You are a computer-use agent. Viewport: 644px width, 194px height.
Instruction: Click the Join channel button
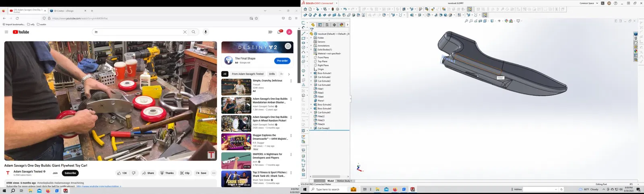point(55,173)
